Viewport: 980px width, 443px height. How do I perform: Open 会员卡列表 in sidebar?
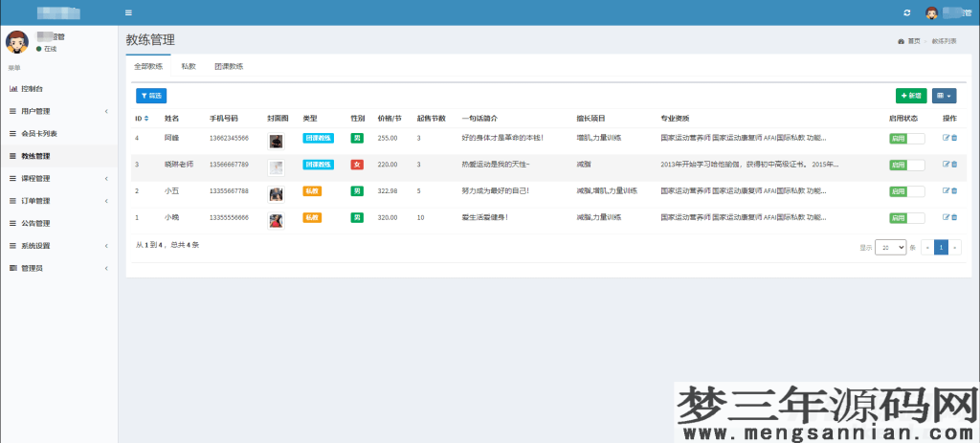[58, 134]
